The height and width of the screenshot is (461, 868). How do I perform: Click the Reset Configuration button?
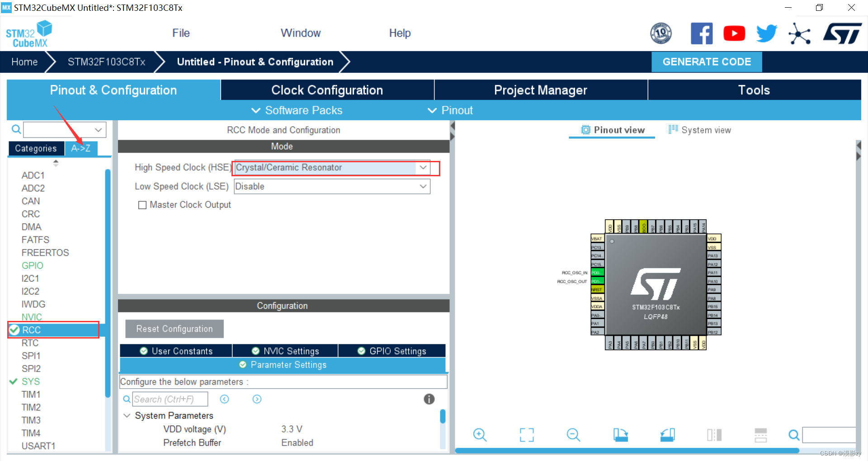click(x=175, y=329)
